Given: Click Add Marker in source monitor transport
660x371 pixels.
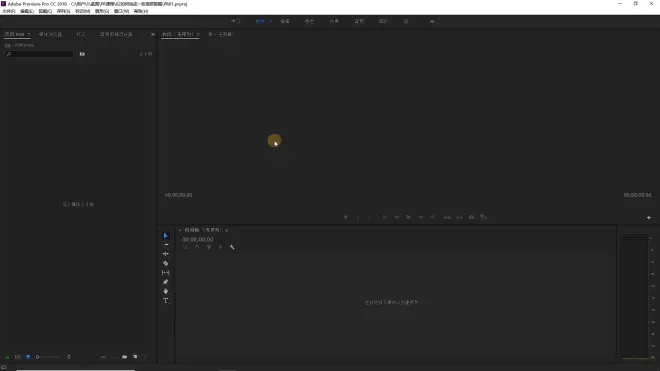Looking at the screenshot, I should click(x=346, y=217).
